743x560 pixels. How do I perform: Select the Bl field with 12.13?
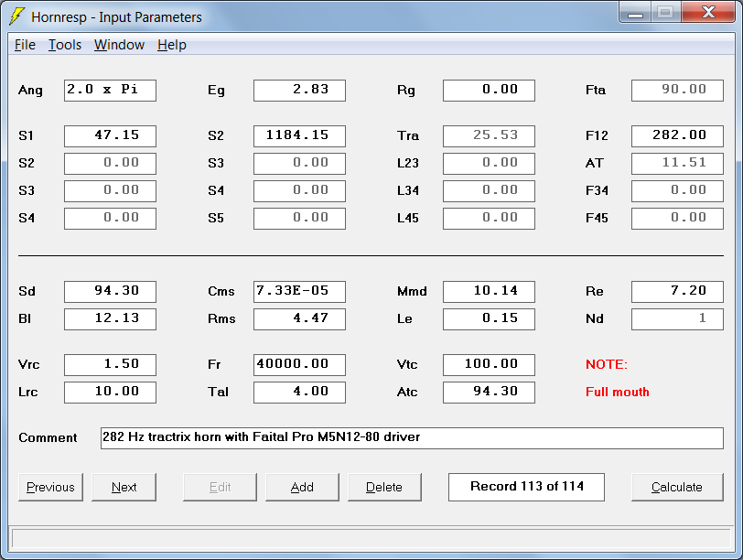(110, 319)
